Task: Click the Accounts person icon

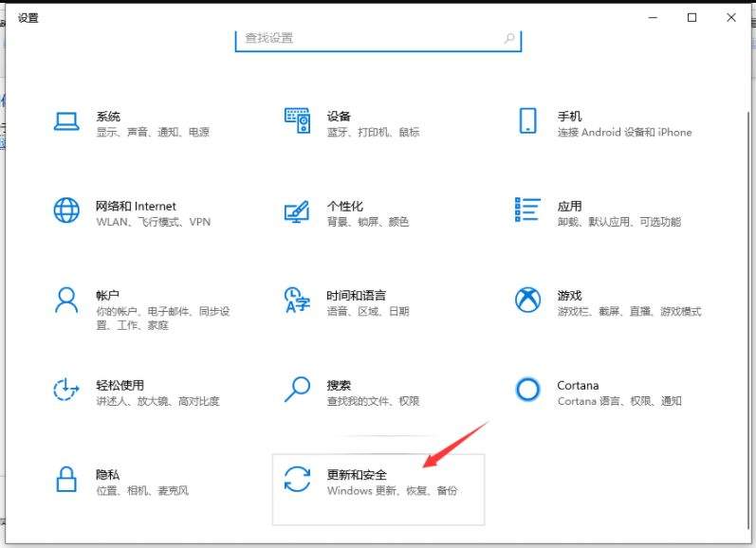Action: [66, 301]
